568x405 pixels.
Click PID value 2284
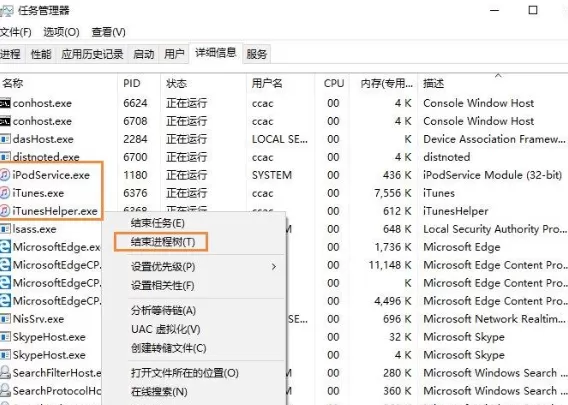(x=135, y=139)
